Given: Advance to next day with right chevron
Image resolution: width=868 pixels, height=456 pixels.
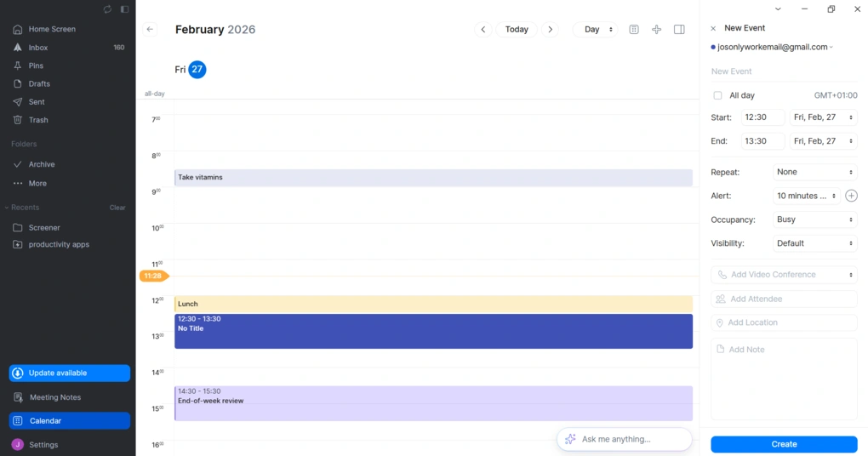Looking at the screenshot, I should (x=551, y=30).
